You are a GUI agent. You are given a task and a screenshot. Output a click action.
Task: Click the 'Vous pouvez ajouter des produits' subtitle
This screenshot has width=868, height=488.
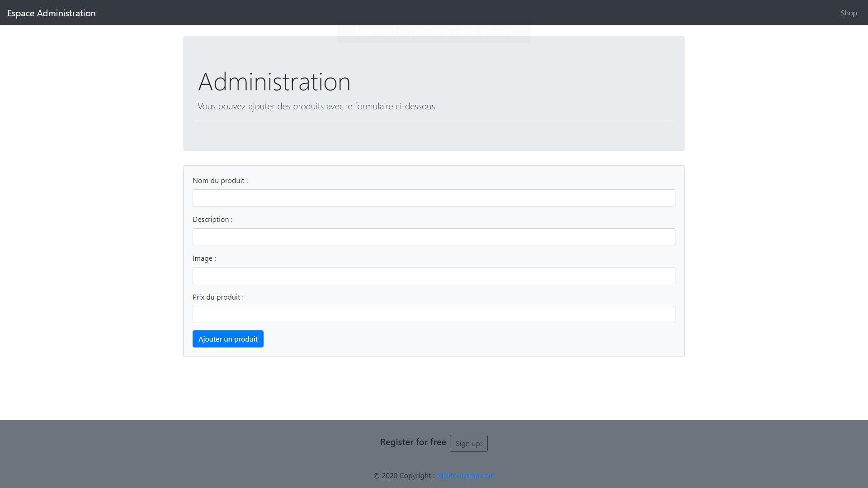pos(316,107)
